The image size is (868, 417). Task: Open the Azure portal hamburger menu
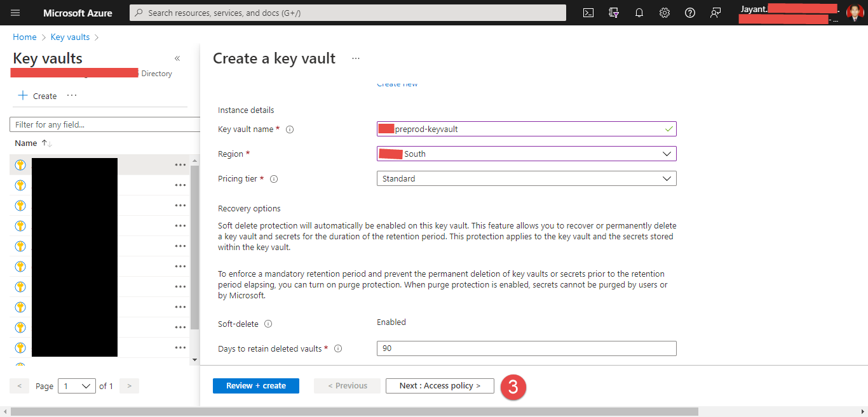(x=15, y=13)
